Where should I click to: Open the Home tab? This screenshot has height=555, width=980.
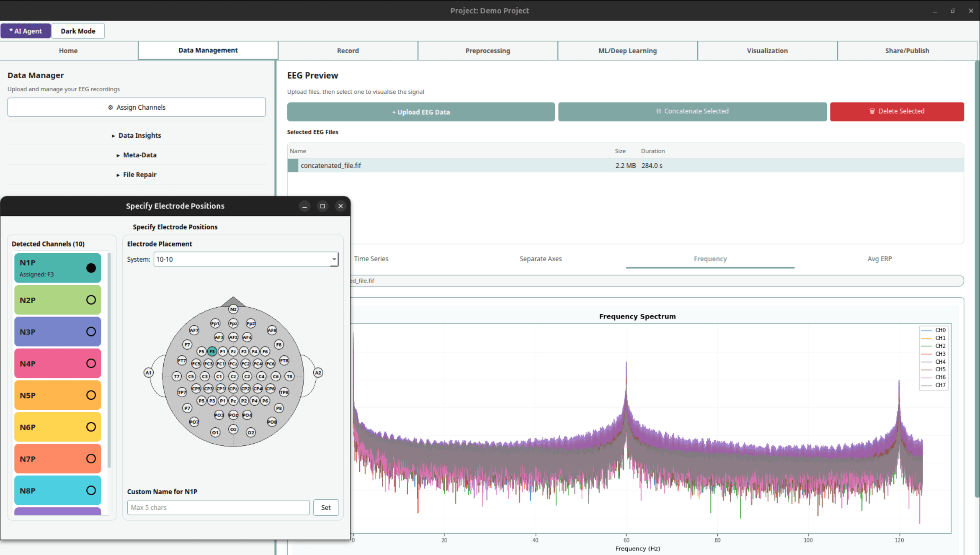click(68, 51)
